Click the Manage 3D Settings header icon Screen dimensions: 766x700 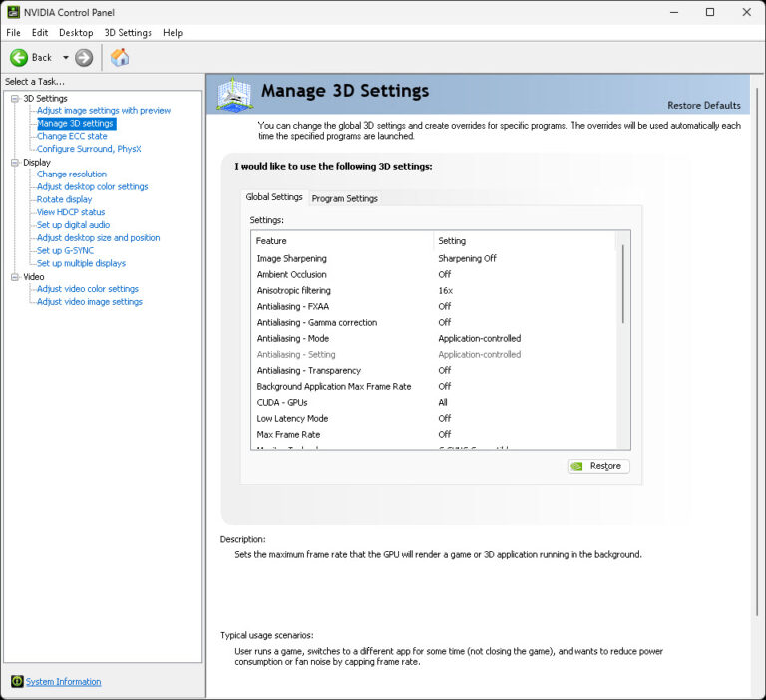point(234,94)
